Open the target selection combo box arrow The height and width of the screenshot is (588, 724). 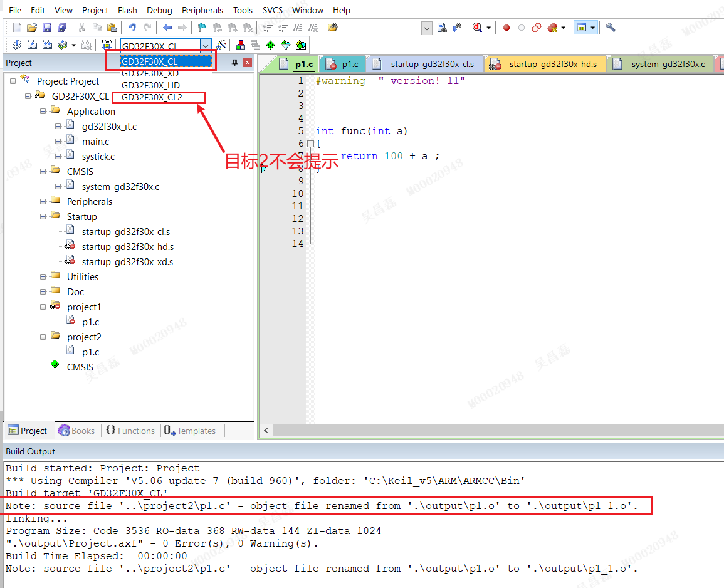coord(205,45)
